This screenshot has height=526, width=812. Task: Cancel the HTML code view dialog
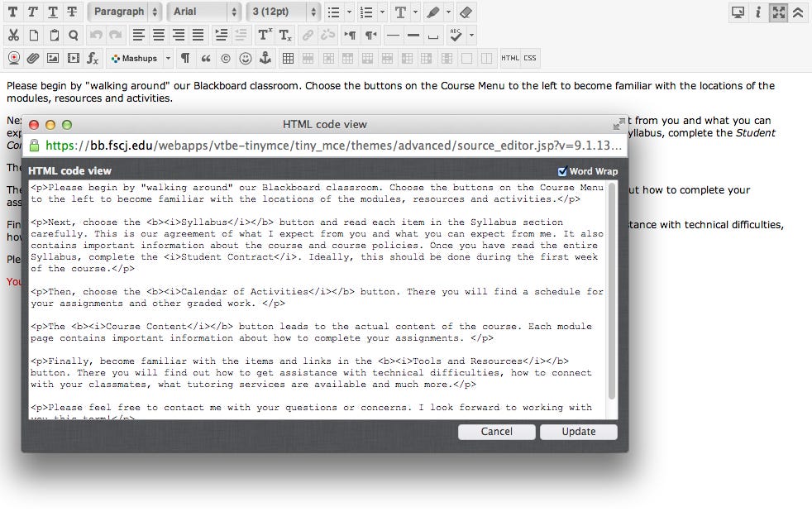(x=496, y=431)
